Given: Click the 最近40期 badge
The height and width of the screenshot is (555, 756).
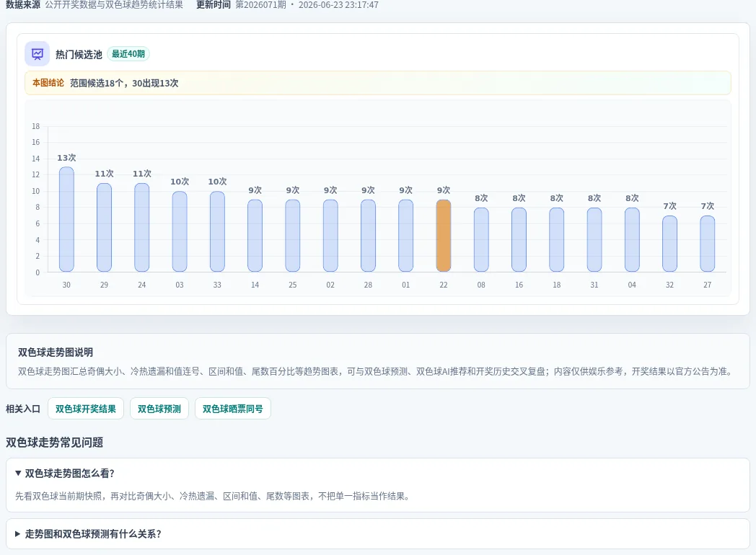Looking at the screenshot, I should tap(128, 54).
